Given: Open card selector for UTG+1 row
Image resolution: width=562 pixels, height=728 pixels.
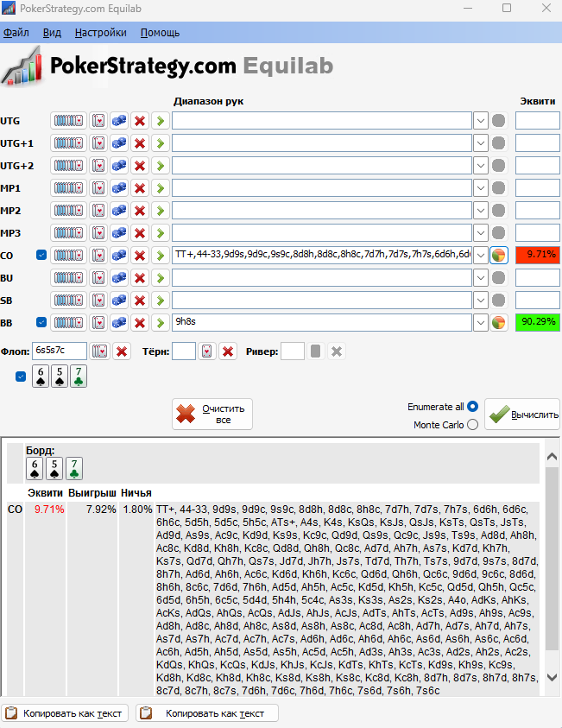Looking at the screenshot, I should [x=98, y=143].
